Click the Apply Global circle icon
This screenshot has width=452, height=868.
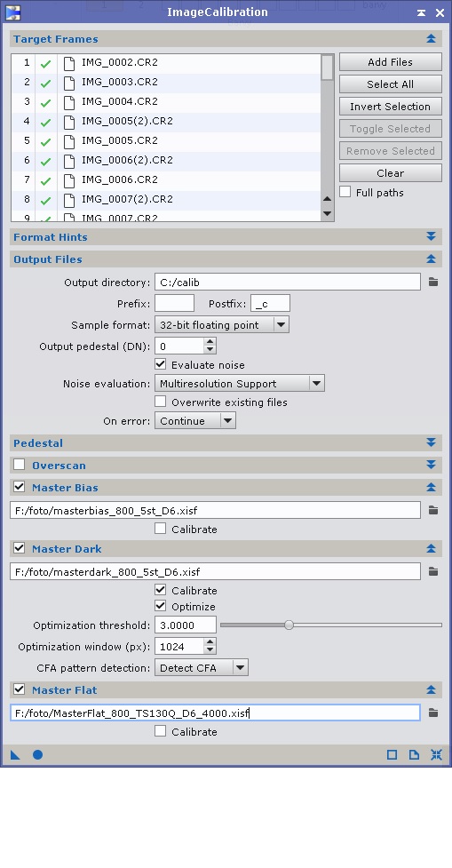tap(37, 754)
